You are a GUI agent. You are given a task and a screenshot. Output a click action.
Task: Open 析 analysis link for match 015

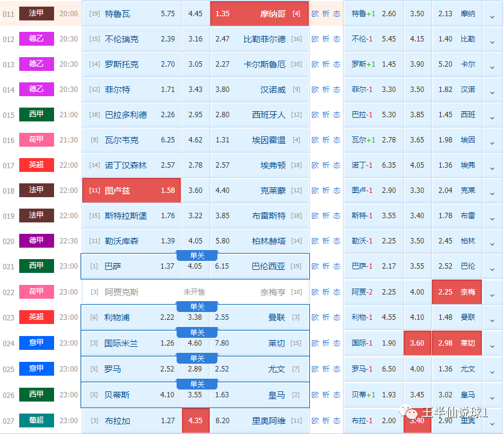tap(326, 115)
